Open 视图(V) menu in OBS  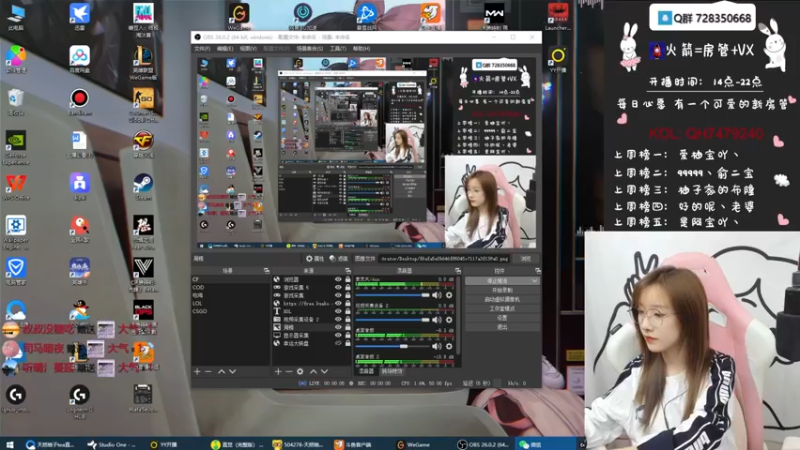tap(248, 48)
